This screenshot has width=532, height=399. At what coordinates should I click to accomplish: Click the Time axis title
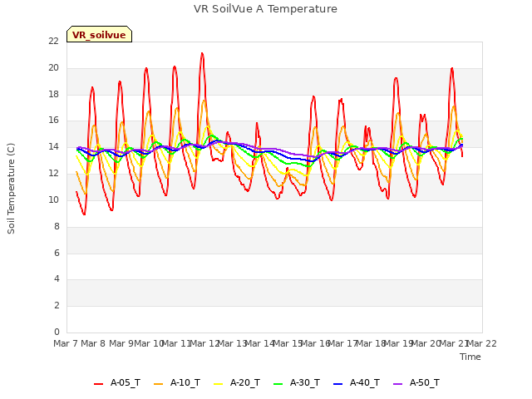click(x=470, y=357)
